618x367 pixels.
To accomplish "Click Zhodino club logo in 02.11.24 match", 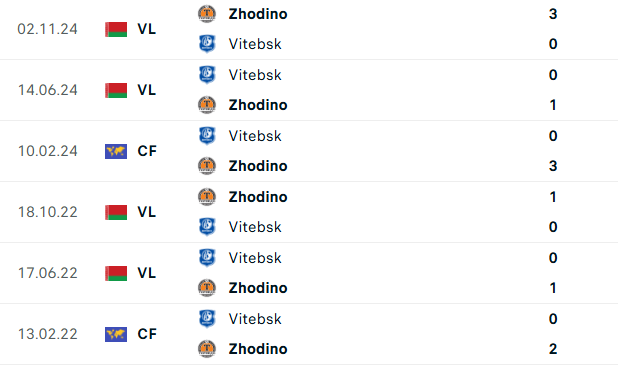I will click(x=207, y=14).
